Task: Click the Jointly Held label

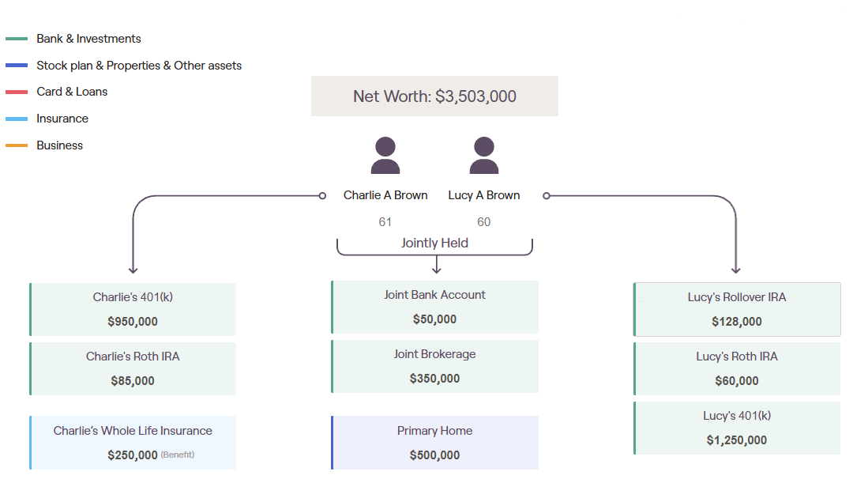Action: click(434, 243)
